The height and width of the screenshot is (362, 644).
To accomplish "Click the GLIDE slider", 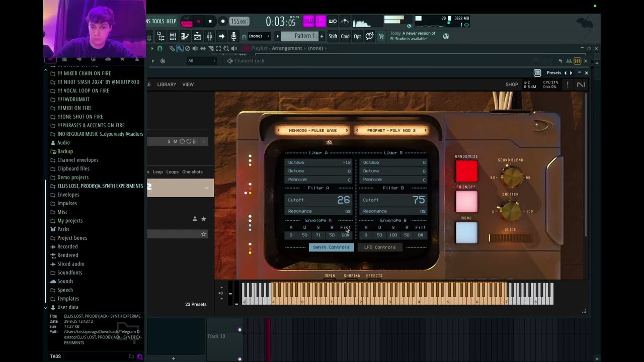I will [510, 238].
